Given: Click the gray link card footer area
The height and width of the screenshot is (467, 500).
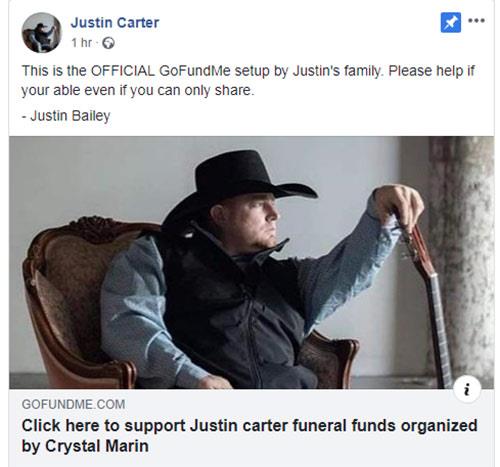Looking at the screenshot, I should [x=251, y=428].
